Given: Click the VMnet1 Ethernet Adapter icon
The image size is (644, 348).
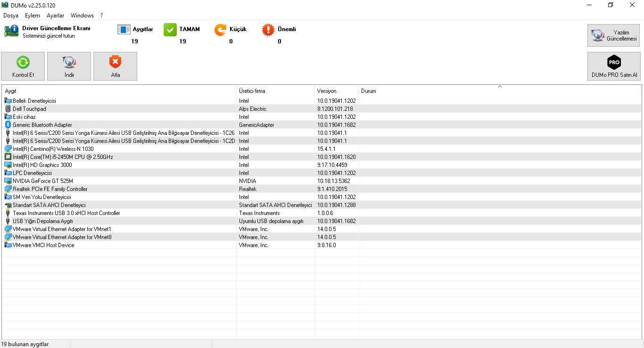Looking at the screenshot, I should coord(8,229).
